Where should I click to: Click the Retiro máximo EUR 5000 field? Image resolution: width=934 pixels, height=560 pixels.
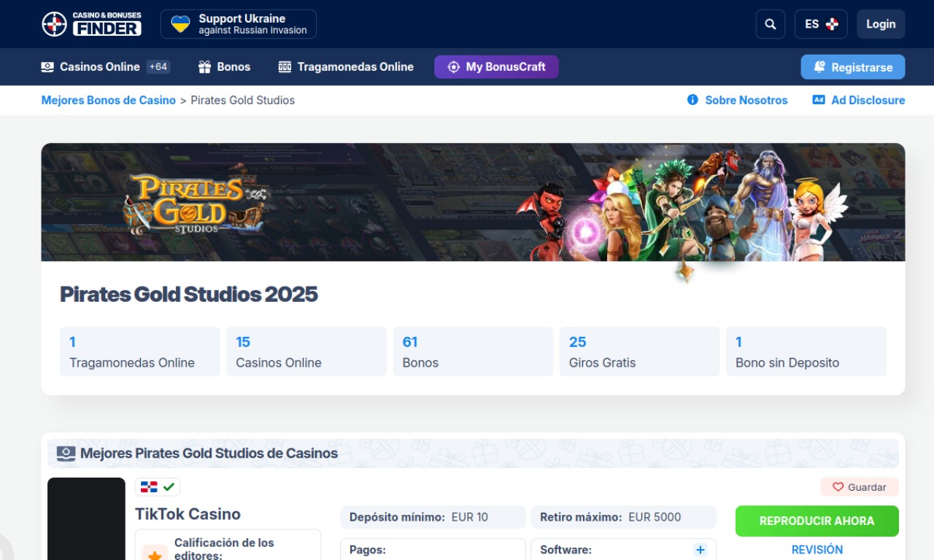click(x=624, y=518)
